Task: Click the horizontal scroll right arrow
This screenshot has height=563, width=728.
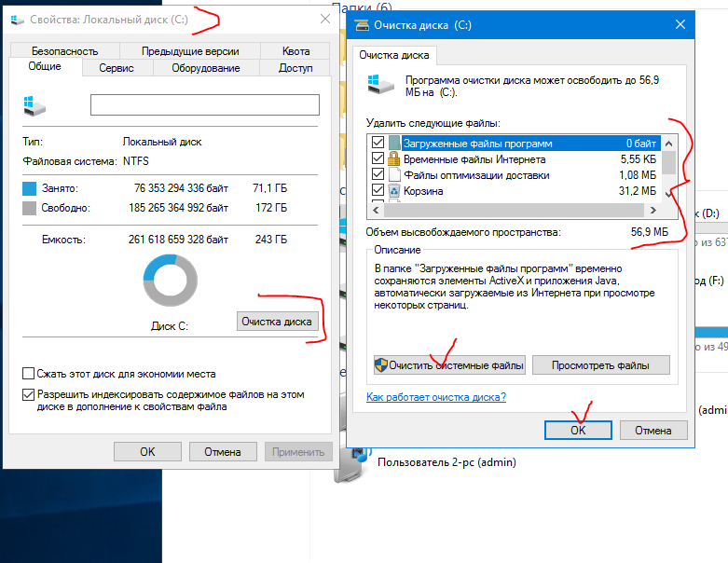Action: tap(652, 211)
